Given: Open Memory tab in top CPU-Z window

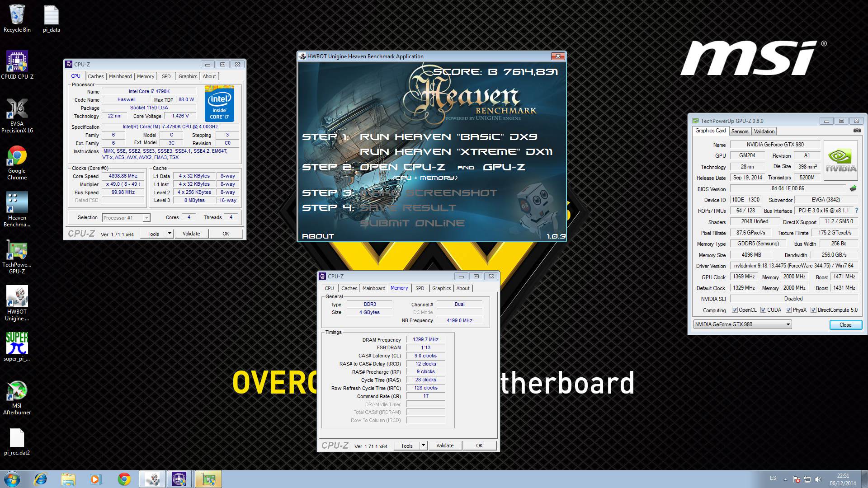Looking at the screenshot, I should (x=146, y=76).
